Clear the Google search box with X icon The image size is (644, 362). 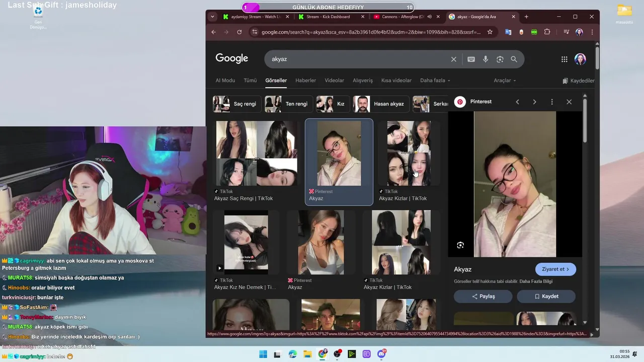point(453,59)
